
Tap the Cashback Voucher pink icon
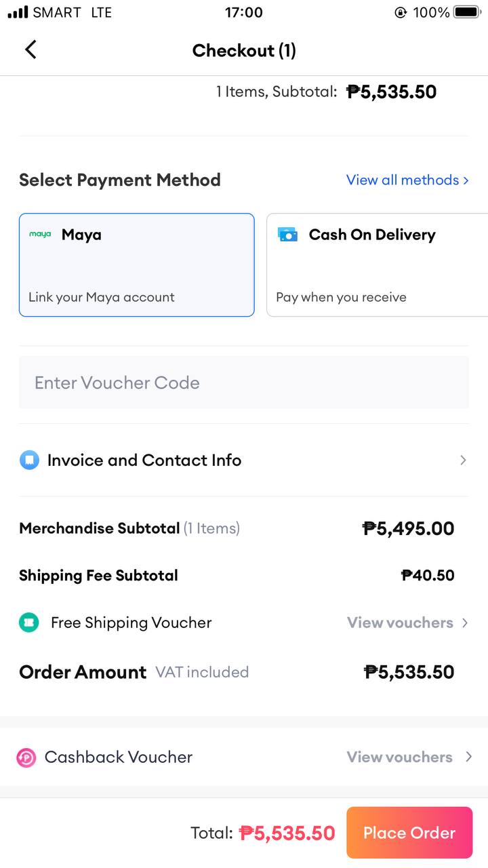click(26, 757)
